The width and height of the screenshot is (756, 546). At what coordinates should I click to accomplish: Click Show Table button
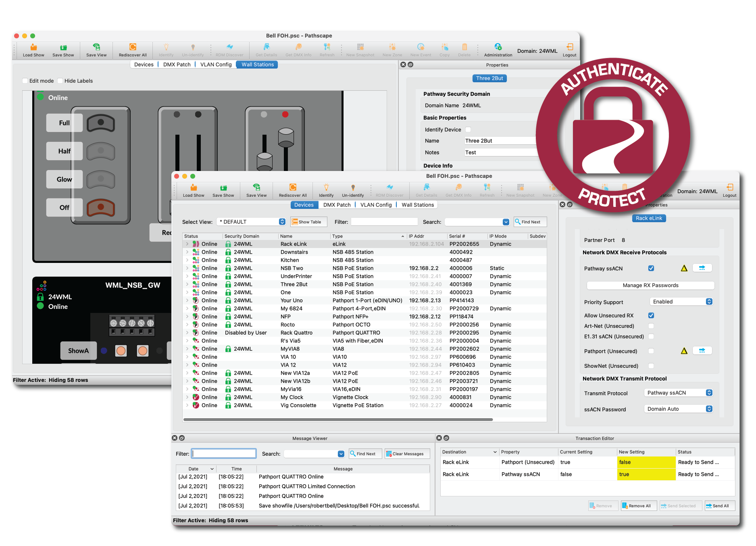click(x=309, y=222)
